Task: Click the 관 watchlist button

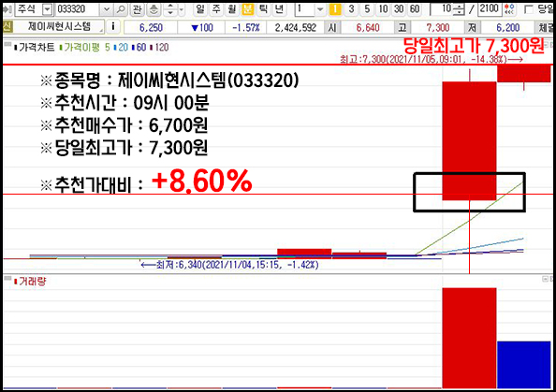Action: pyautogui.click(x=137, y=9)
